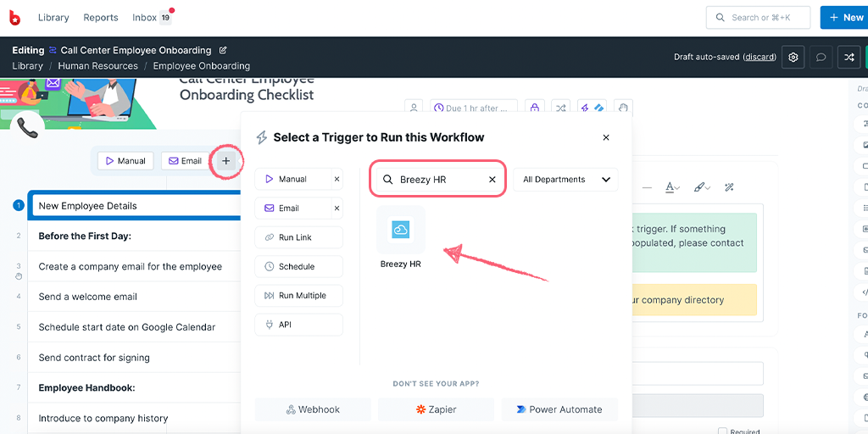Open task conditional logic shuffle icon

(x=561, y=108)
